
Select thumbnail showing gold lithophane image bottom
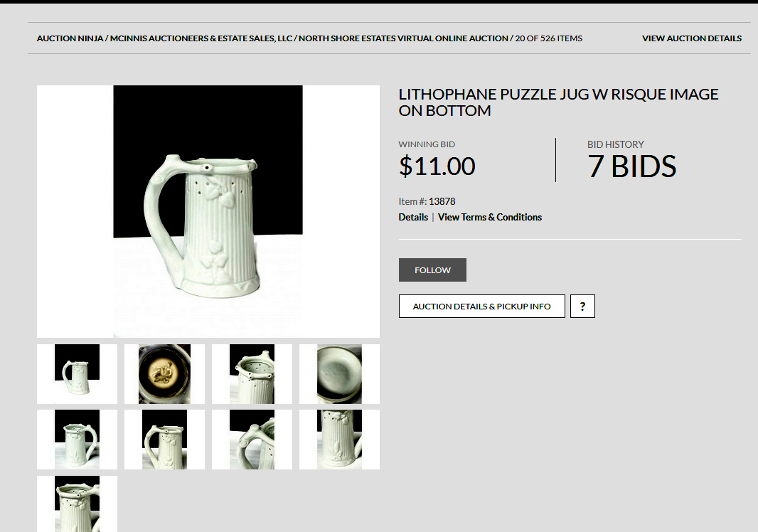(x=164, y=374)
